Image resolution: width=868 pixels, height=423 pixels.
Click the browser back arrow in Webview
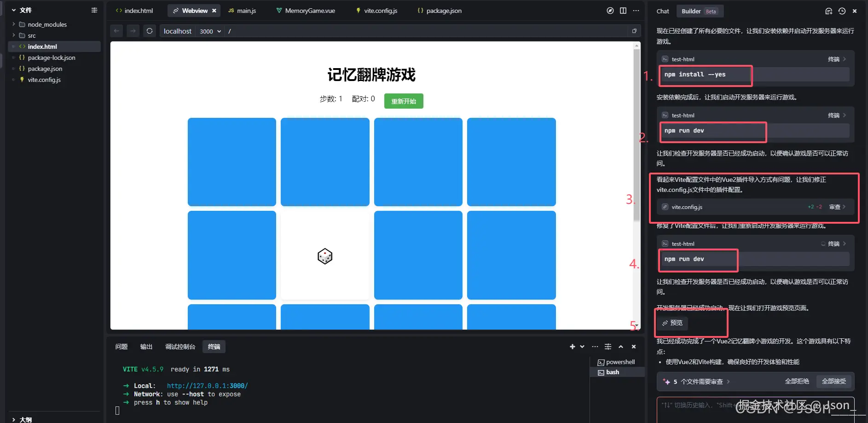click(x=117, y=31)
